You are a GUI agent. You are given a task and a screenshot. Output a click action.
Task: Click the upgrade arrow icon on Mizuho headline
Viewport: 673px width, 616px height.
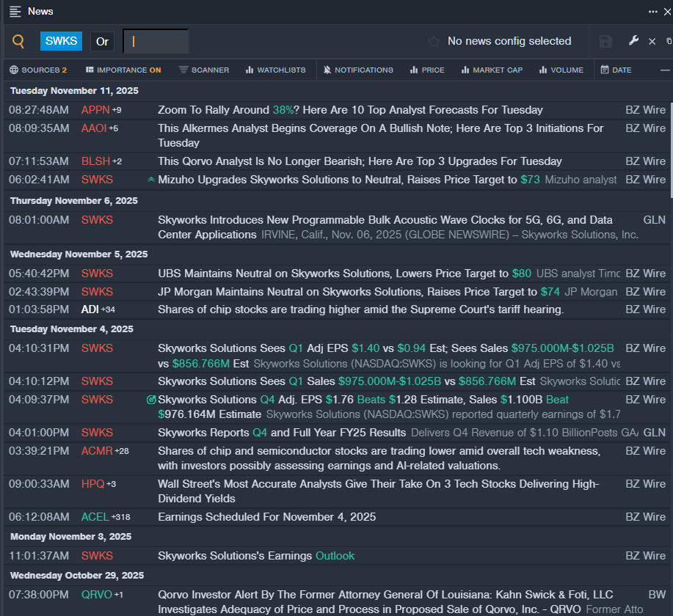[151, 180]
